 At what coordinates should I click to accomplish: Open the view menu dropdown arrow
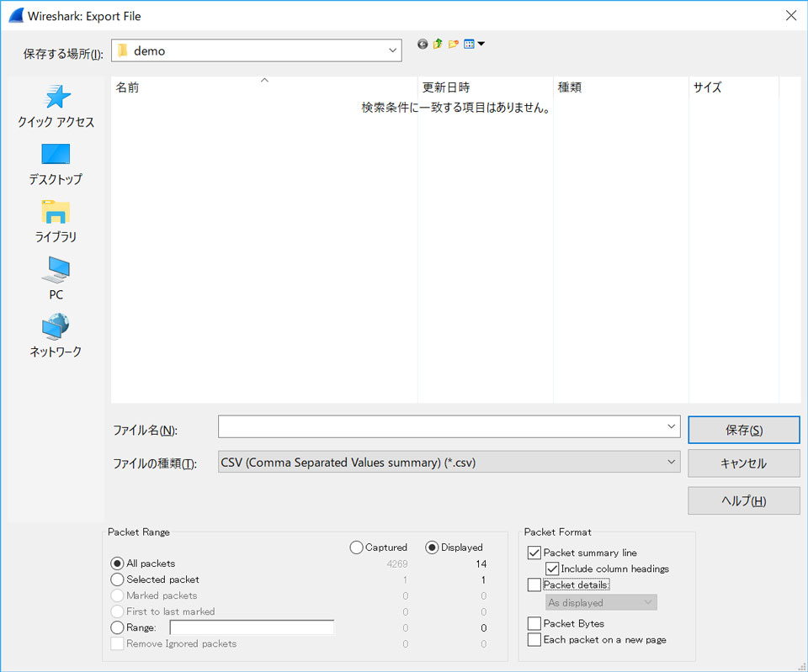[481, 45]
